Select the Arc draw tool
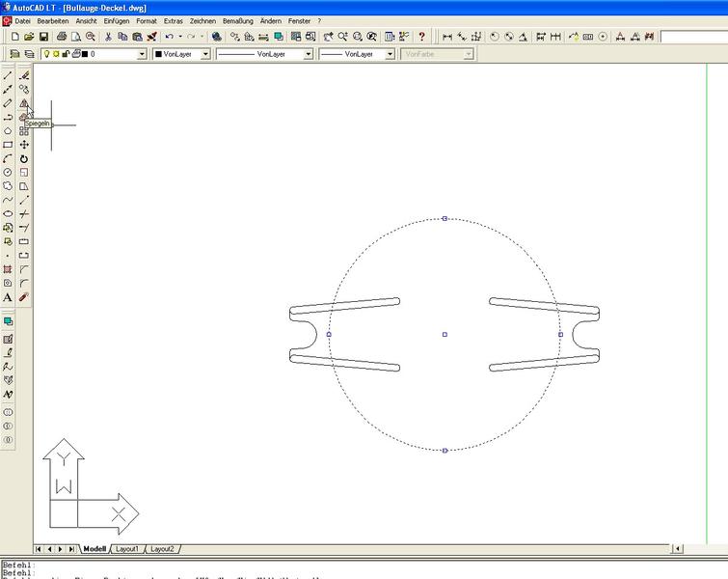The image size is (728, 579). point(8,158)
